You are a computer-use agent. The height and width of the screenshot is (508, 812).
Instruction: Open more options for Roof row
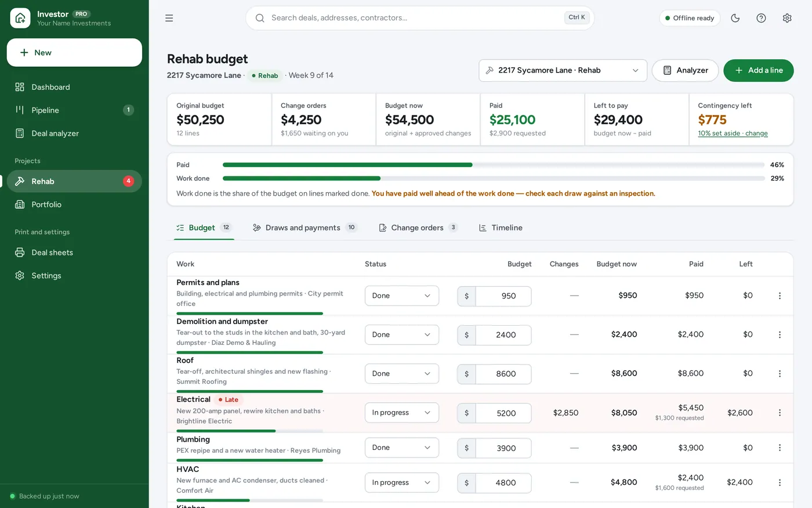tap(780, 373)
